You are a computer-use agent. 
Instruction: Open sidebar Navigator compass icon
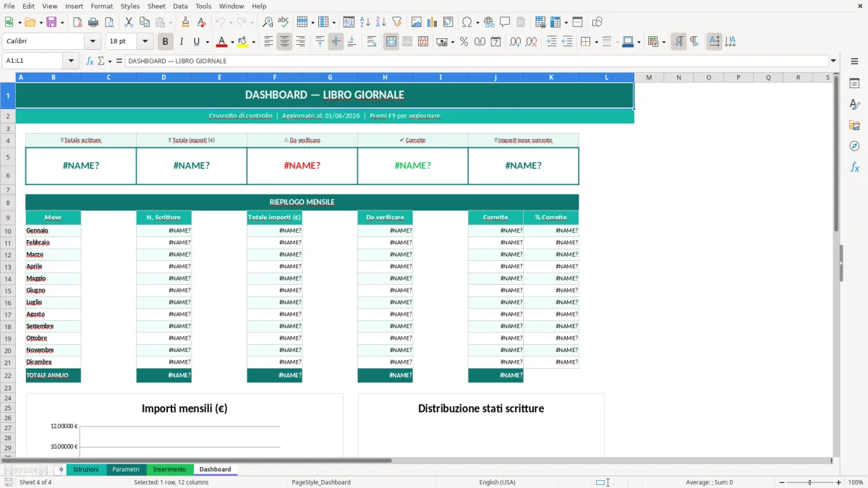click(x=854, y=146)
